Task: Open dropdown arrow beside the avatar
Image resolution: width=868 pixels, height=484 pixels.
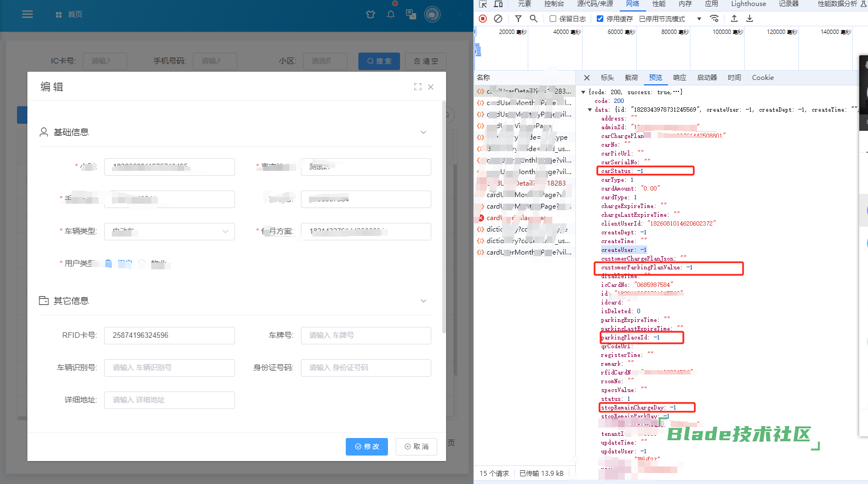Action: point(460,15)
